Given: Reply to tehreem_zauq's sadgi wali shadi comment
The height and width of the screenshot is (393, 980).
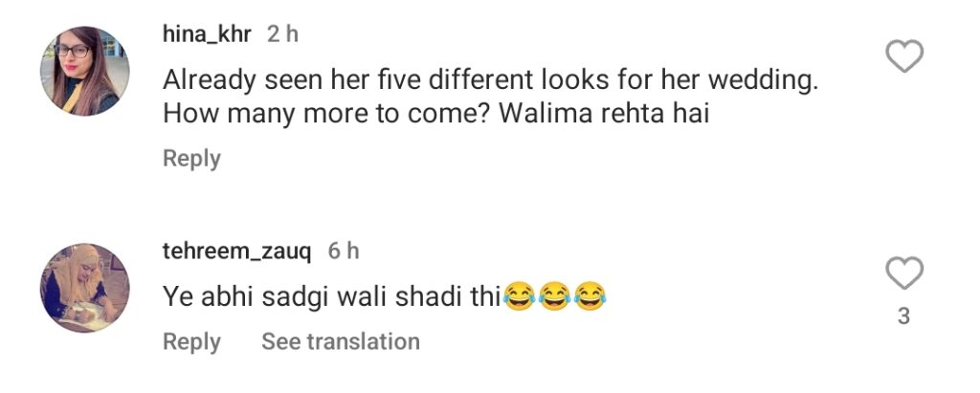Looking at the screenshot, I should tap(191, 341).
